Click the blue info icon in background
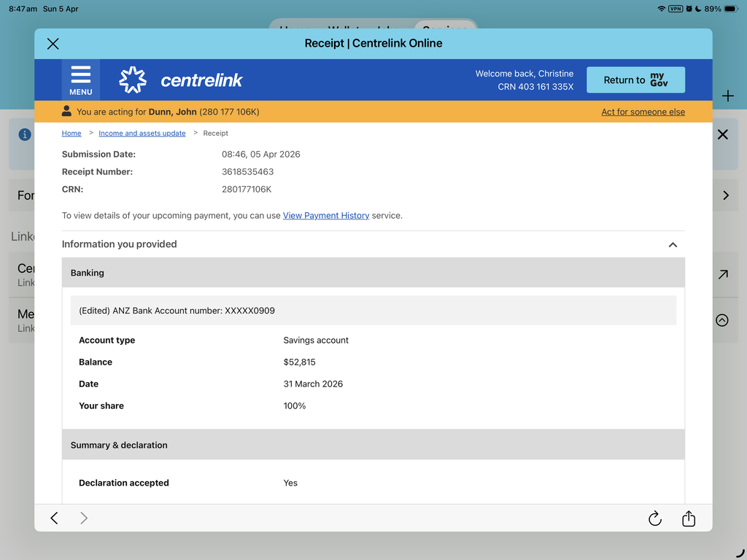The height and width of the screenshot is (560, 747). 25,135
